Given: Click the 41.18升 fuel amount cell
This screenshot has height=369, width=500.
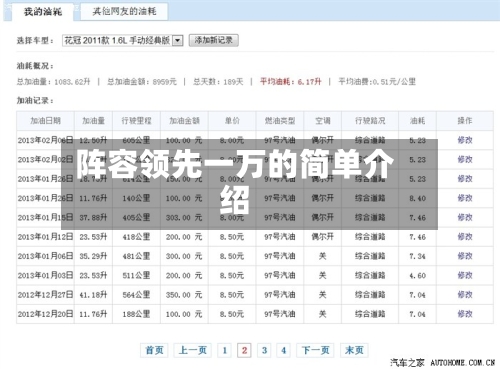Looking at the screenshot, I should [93, 295].
